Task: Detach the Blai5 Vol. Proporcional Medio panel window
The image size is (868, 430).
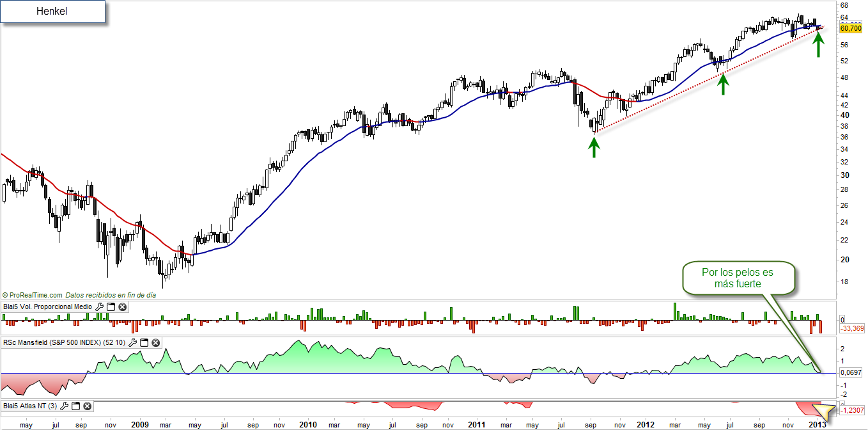Action: click(111, 308)
